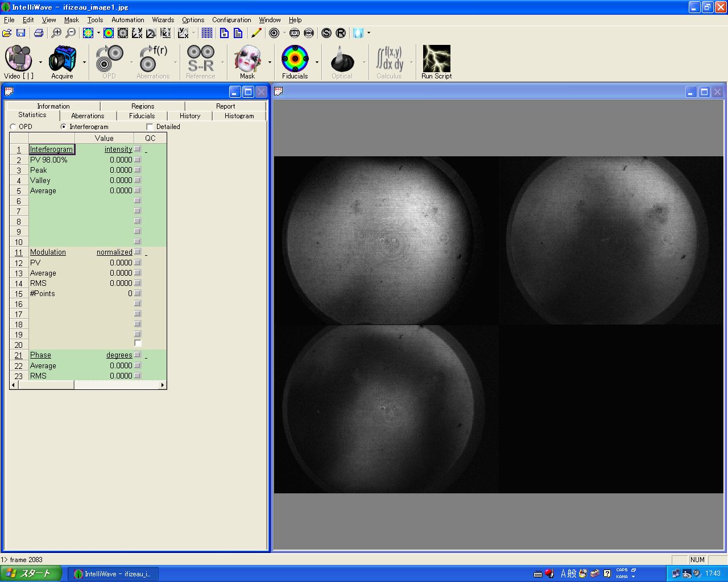Open the Wizards menu
The height and width of the screenshot is (582, 728).
[163, 20]
